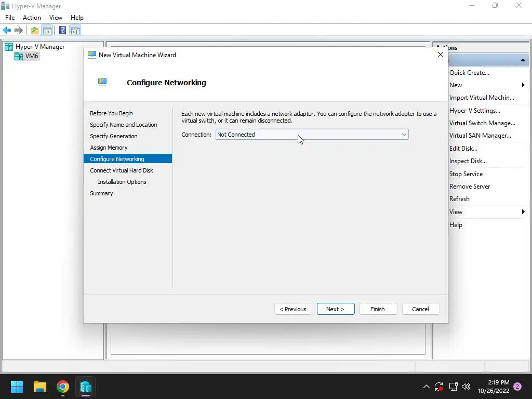The image size is (532, 399).
Task: Open the Connection dropdown showing Not Connected
Action: (312, 135)
